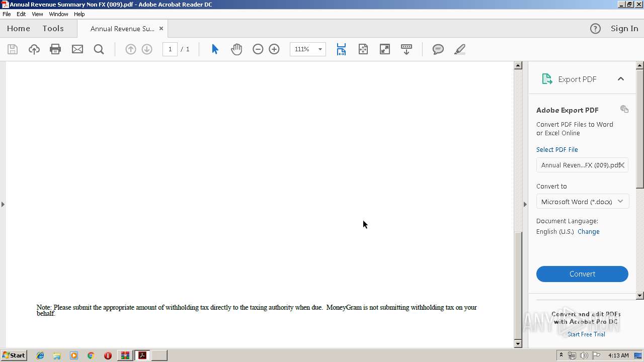Zoom out with minus icon
Screen dimensions: 644x362
(258, 49)
